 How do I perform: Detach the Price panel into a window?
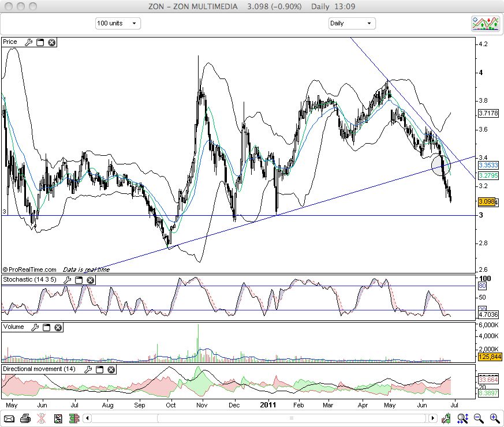[x=40, y=42]
